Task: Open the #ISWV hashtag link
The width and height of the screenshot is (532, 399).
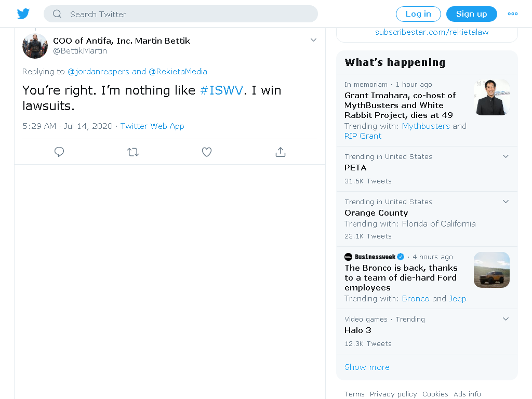Action: coord(221,90)
